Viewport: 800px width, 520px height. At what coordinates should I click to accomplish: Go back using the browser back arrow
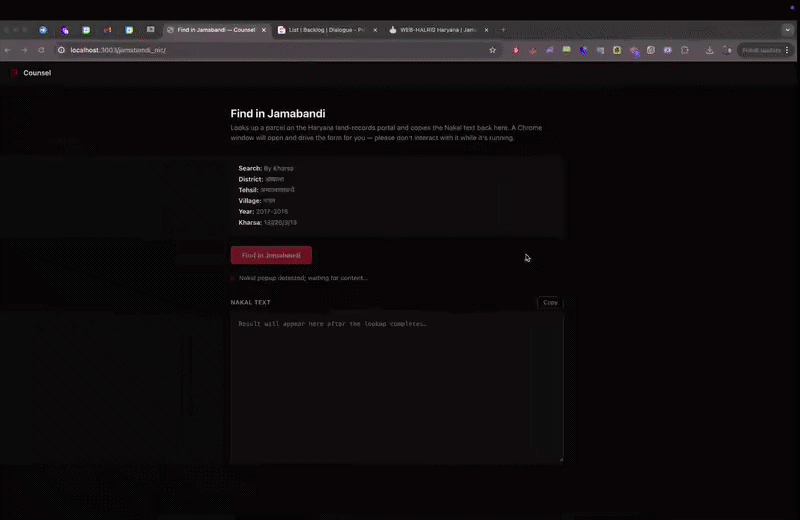(8, 50)
